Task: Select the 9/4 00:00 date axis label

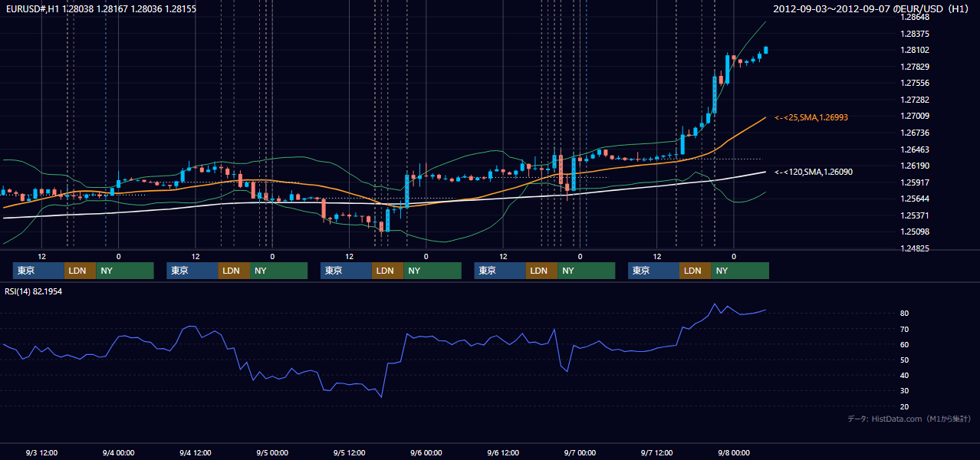Action: pyautogui.click(x=118, y=452)
